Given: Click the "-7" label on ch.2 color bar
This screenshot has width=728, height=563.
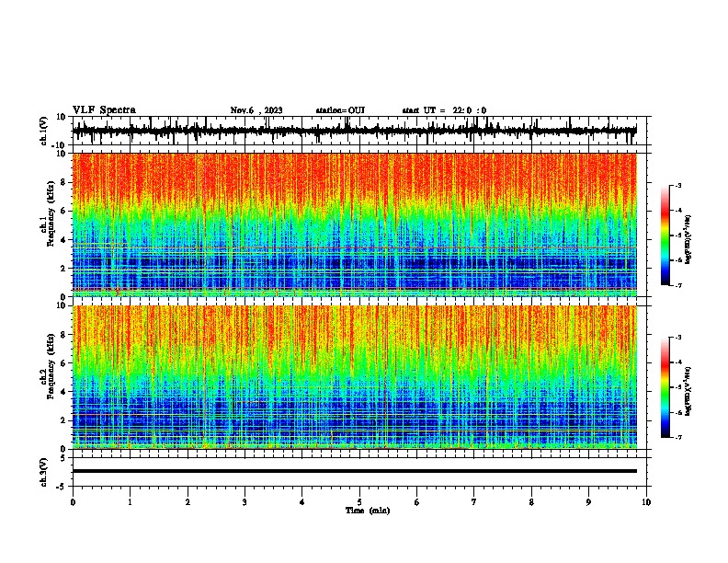Looking at the screenshot, I should pyautogui.click(x=677, y=438).
